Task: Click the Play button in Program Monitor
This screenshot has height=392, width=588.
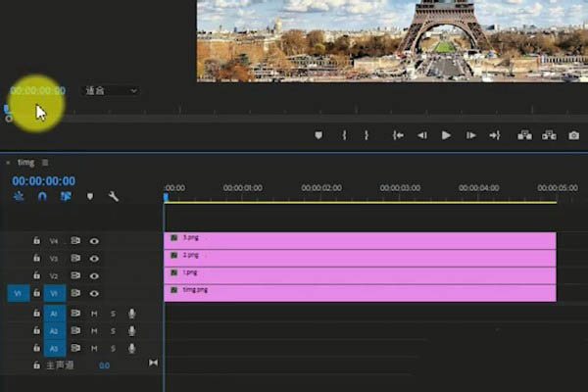Action: click(x=446, y=135)
